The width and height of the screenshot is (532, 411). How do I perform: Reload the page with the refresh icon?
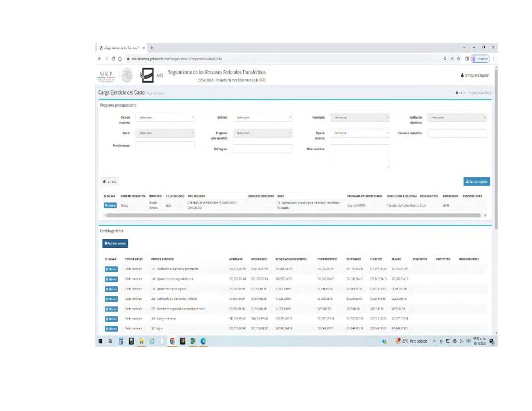tap(113, 59)
